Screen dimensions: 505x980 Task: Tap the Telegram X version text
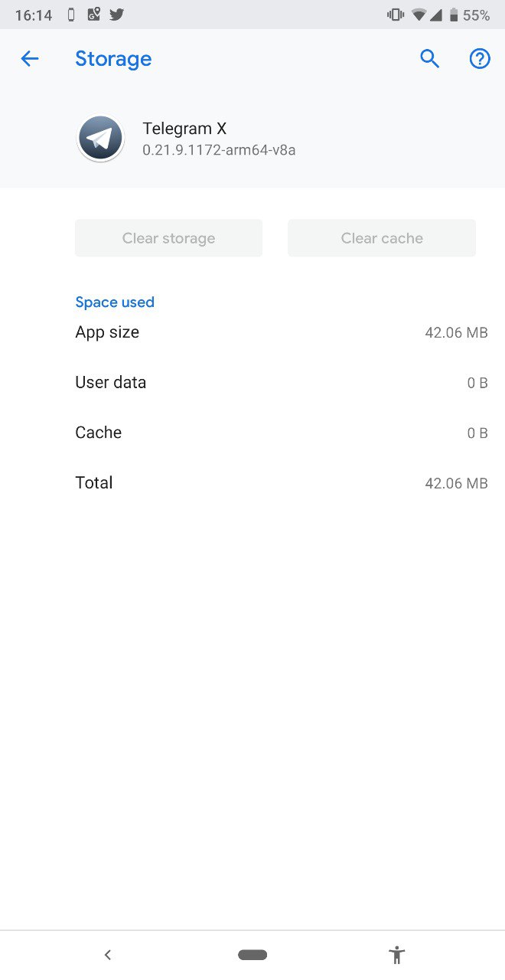point(219,151)
